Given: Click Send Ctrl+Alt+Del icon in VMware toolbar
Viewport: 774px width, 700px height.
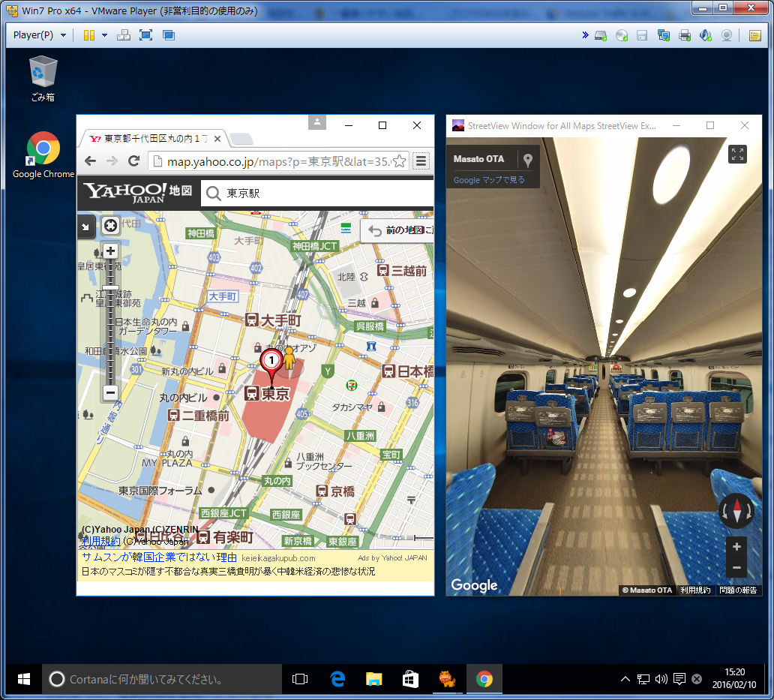Looking at the screenshot, I should tap(124, 35).
